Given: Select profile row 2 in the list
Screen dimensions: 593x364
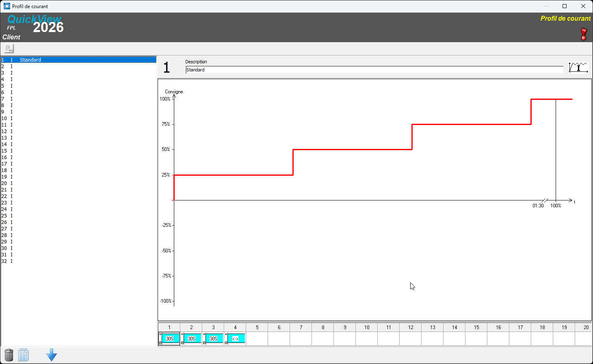Looking at the screenshot, I should click(78, 66).
